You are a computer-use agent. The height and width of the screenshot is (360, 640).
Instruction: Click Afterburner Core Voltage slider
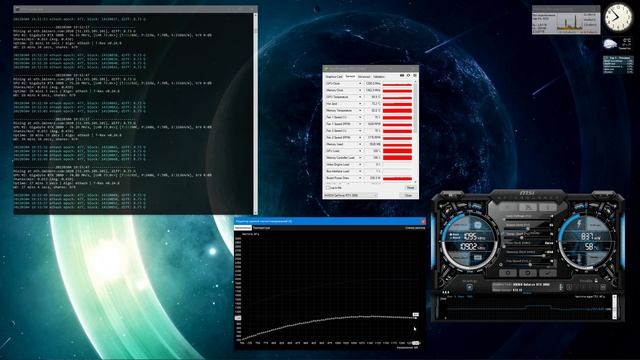pyautogui.click(x=528, y=220)
